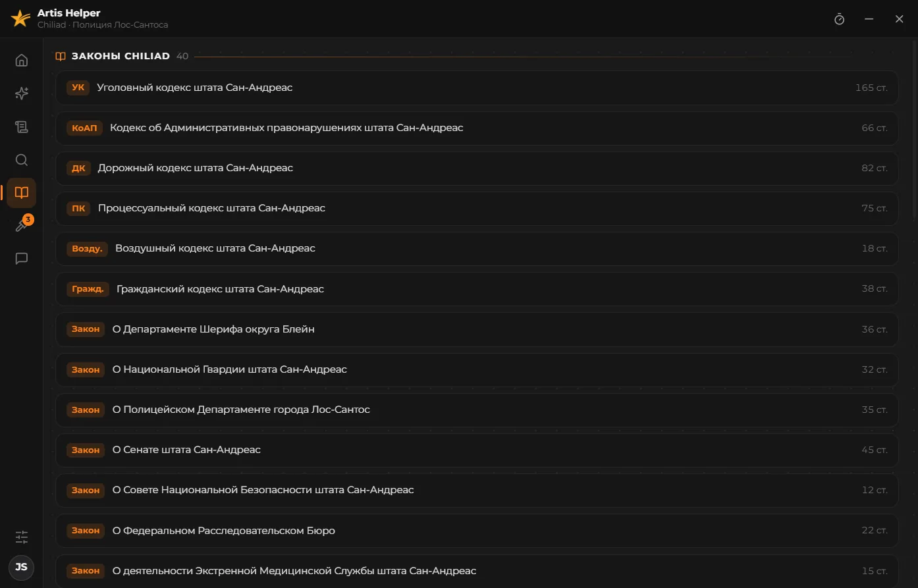Open law О Полицейском Департаменте города Лос-Сантос
Screen dimensions: 918x588
pos(477,410)
